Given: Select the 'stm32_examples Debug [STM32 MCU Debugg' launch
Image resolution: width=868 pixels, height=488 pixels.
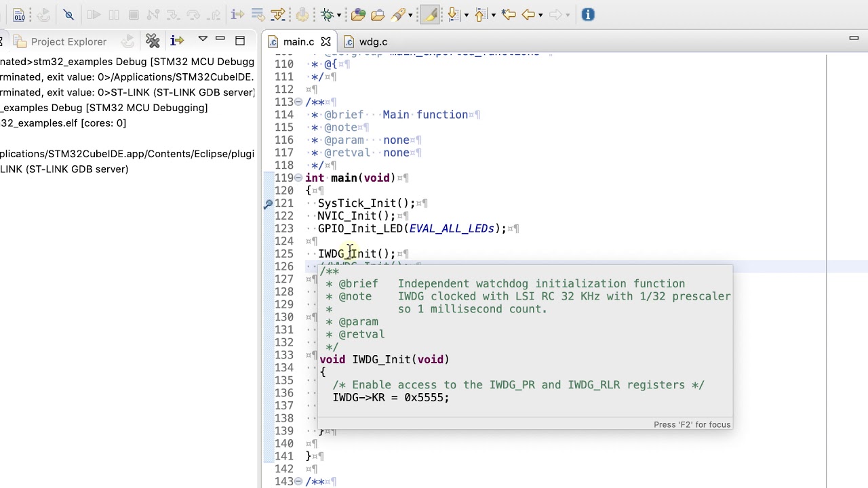Looking at the screenshot, I should [x=127, y=62].
